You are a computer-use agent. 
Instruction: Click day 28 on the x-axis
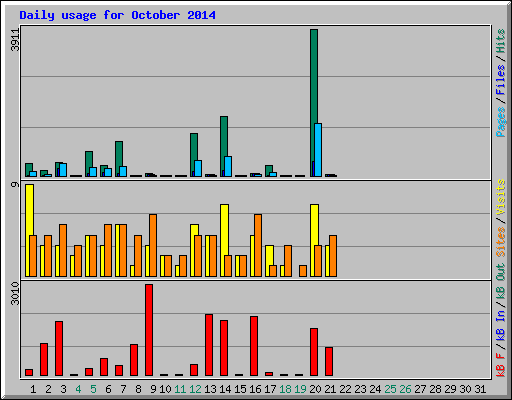point(435,389)
